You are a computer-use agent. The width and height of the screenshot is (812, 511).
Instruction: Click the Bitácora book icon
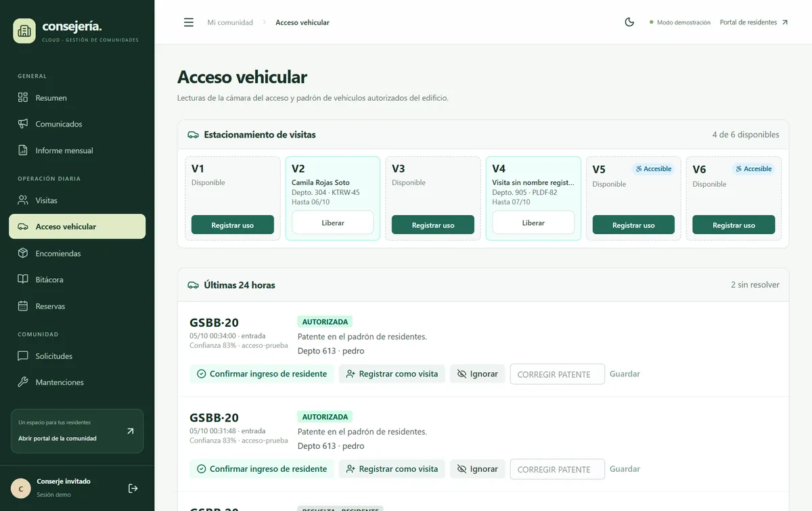(x=23, y=280)
